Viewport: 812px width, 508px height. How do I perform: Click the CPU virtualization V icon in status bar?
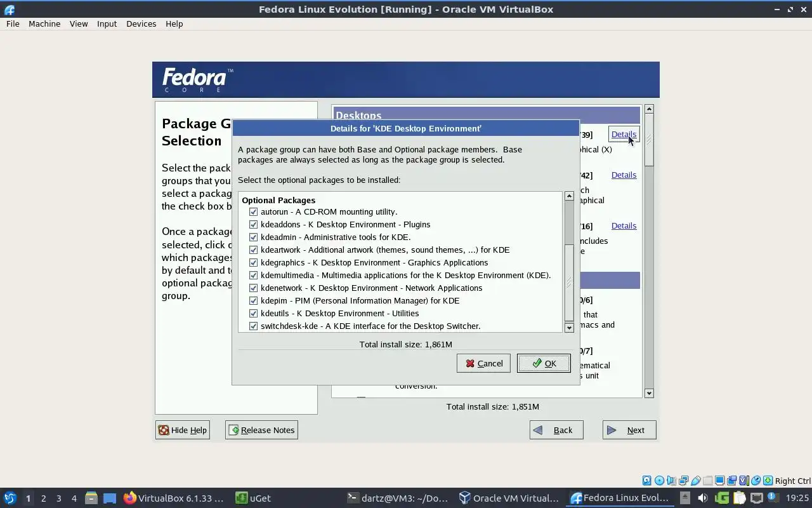[x=743, y=481]
